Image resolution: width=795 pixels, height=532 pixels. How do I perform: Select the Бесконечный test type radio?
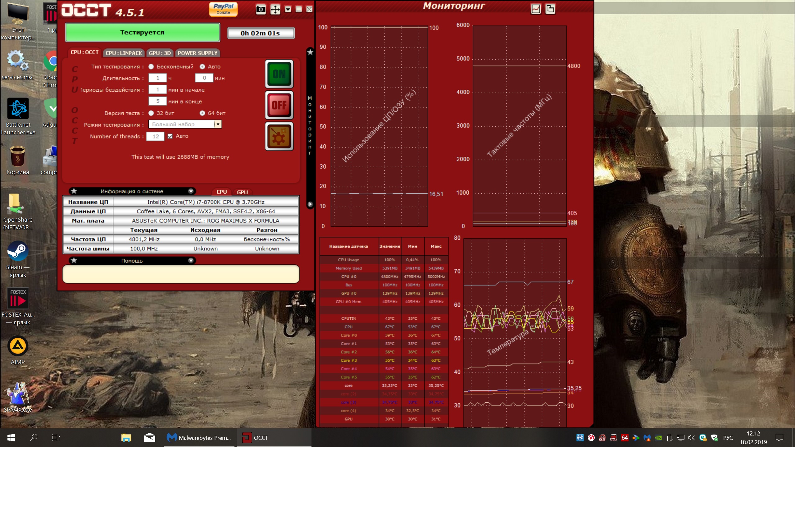pos(151,66)
